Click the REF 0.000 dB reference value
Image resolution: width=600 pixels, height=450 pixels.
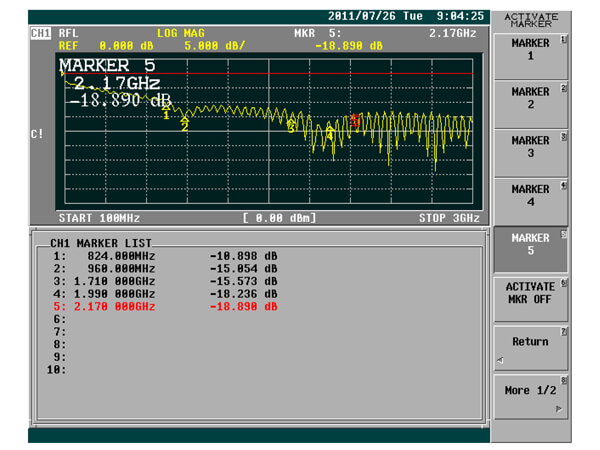tap(106, 46)
